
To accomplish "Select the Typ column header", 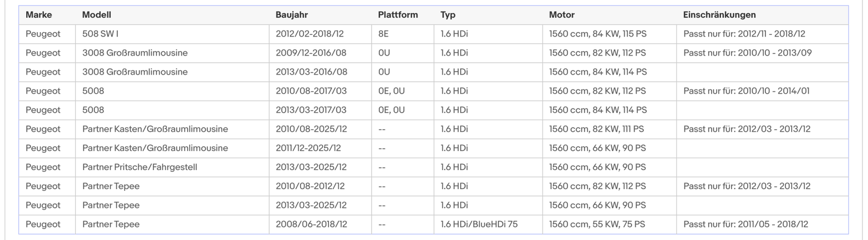I will click(448, 15).
